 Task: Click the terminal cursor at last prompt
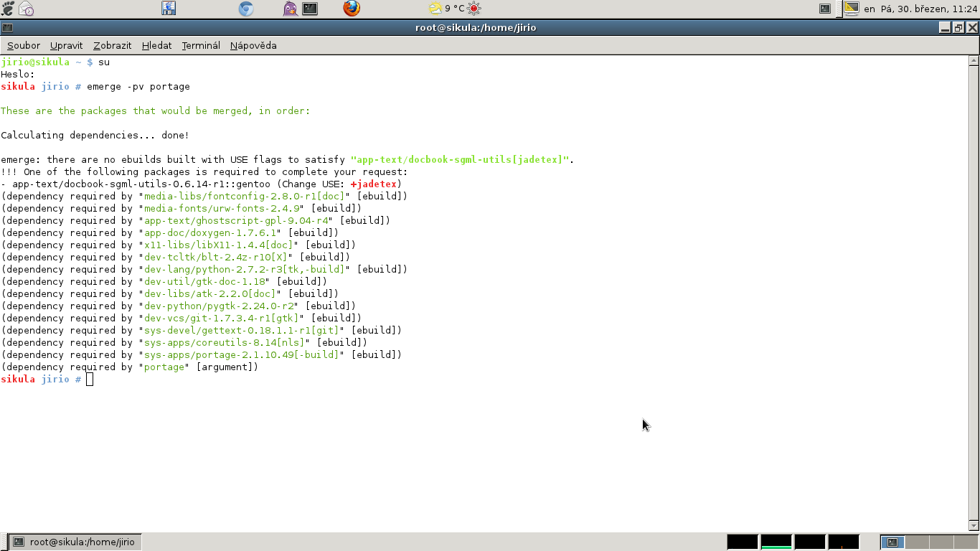(x=90, y=379)
